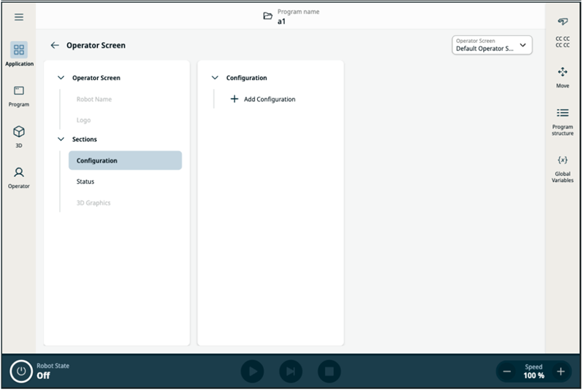Collapse the Operator Screen tree group
The image size is (583, 392).
61,78
